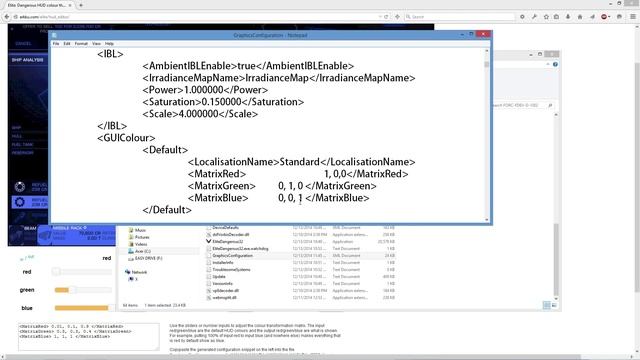
Task: Click the Explorer window vertical scrollbar
Action: click(556, 260)
